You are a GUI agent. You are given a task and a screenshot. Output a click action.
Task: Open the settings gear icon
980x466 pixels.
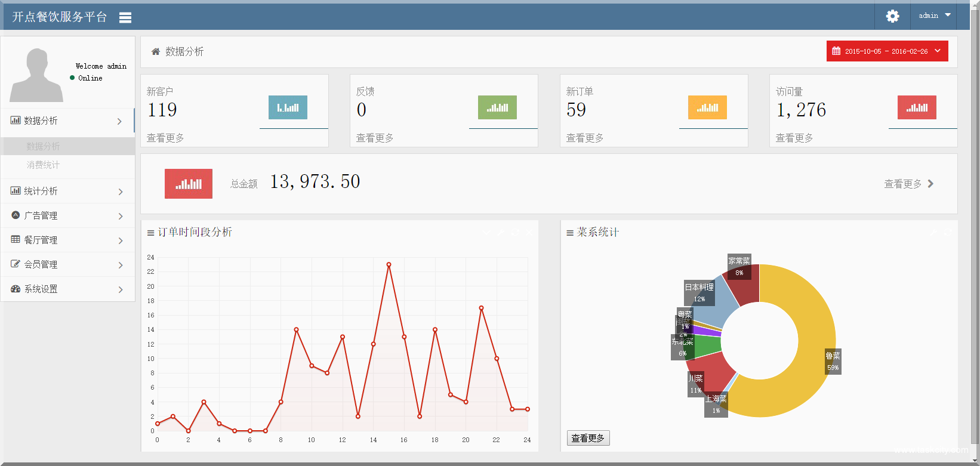pyautogui.click(x=892, y=16)
